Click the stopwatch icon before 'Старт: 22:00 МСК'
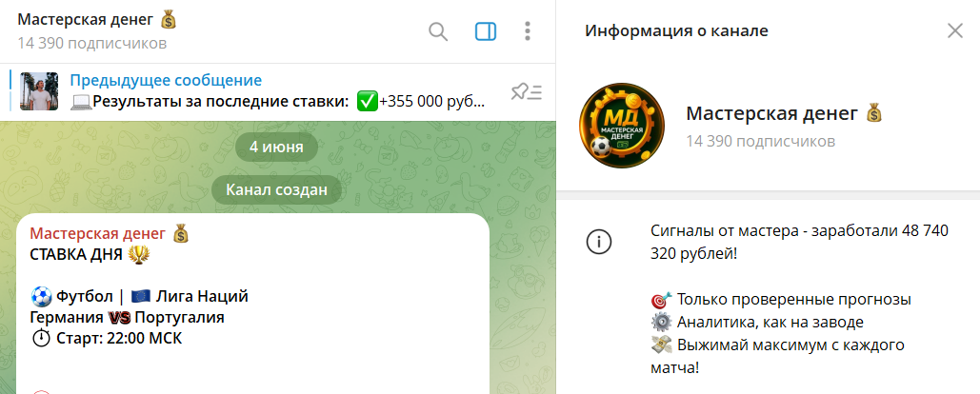The image size is (980, 394). 41,339
